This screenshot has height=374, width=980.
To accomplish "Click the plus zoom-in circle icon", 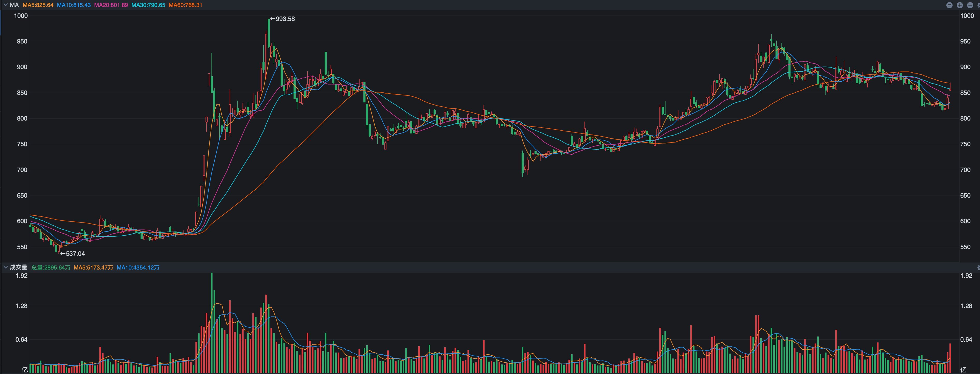I will 960,5.
